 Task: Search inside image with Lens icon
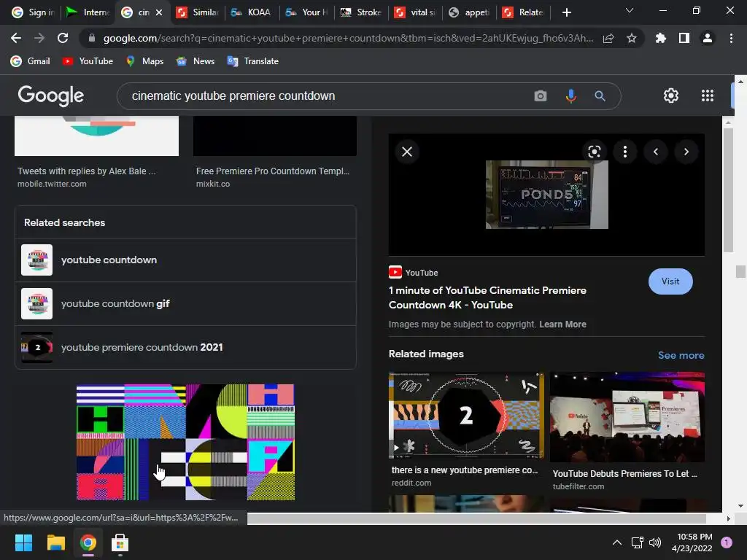tap(594, 152)
